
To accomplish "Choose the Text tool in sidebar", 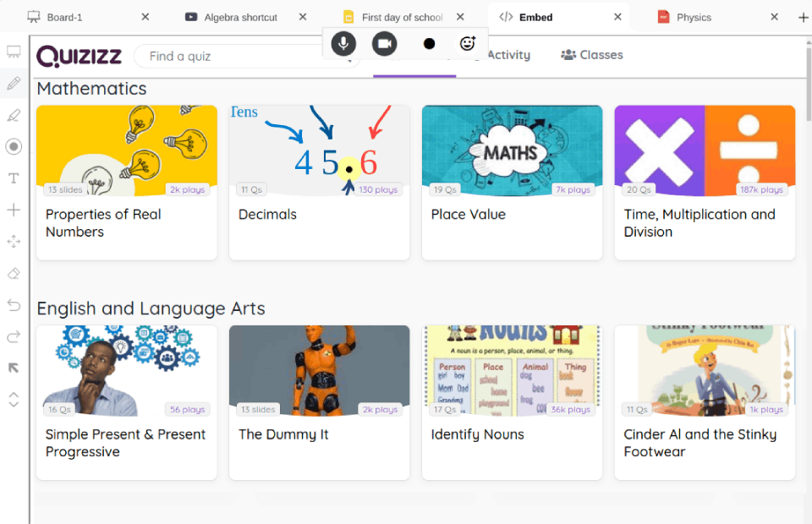I will [x=14, y=178].
